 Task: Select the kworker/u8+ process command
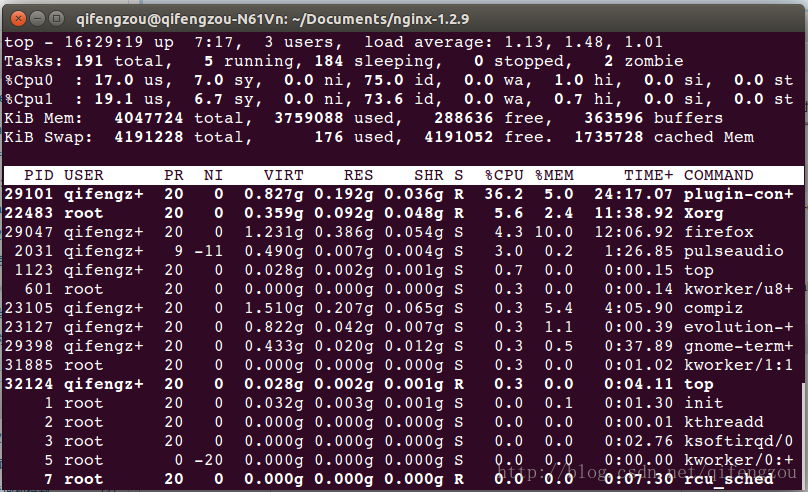click(x=738, y=289)
